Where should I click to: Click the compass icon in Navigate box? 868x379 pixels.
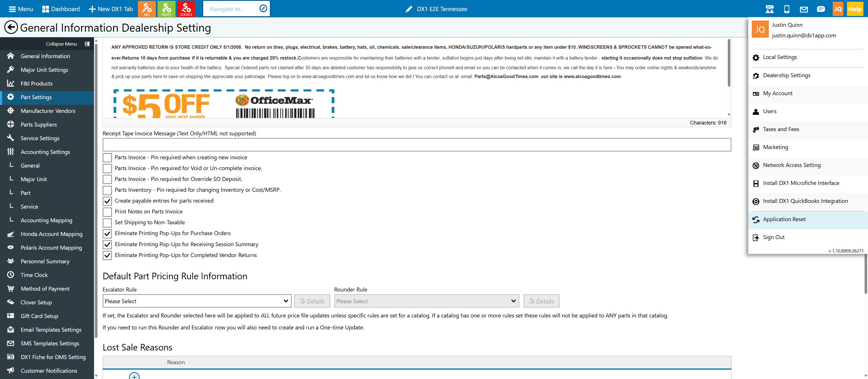[263, 9]
